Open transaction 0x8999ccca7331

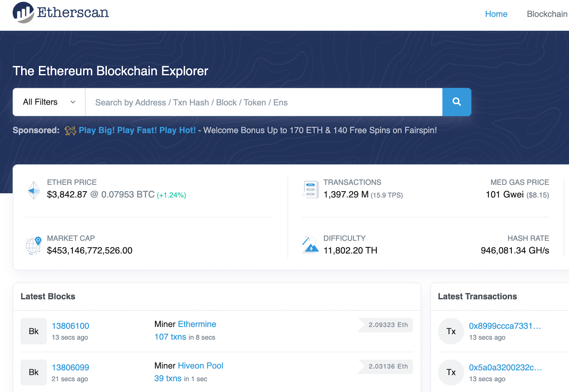coord(505,326)
